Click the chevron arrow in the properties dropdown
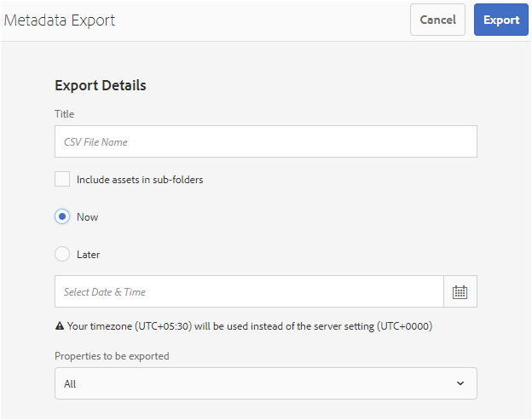The image size is (532, 420). click(460, 383)
